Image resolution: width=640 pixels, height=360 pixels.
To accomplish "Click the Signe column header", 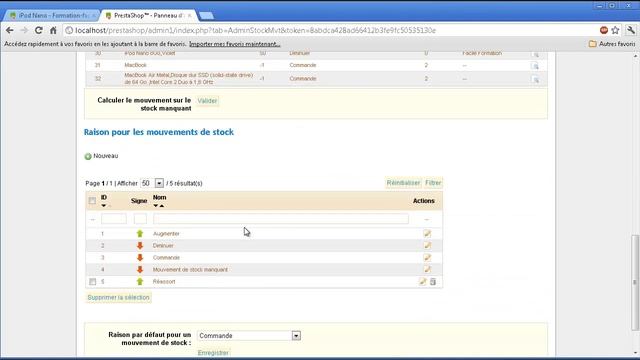I will 139,201.
